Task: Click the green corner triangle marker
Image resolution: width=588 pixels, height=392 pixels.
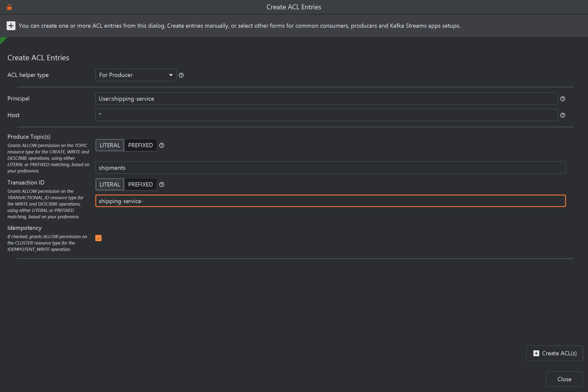Action: (3, 40)
